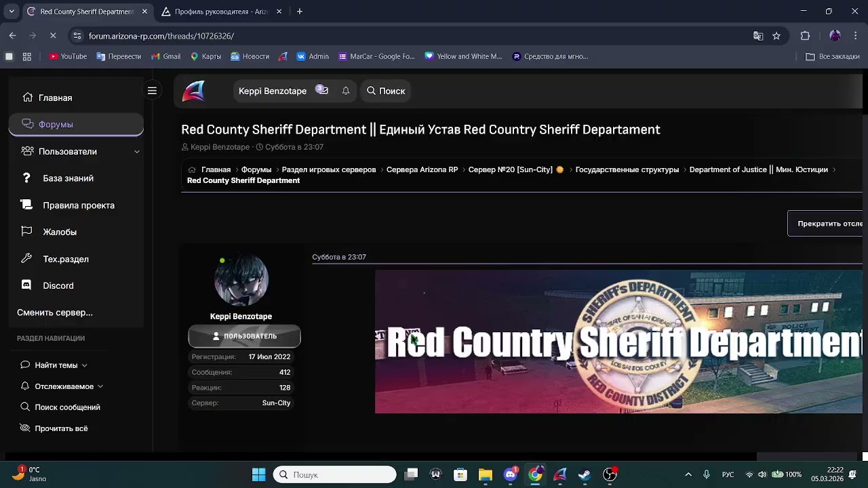Click the Поиск search button
Screen dimensions: 868x488
(386, 91)
